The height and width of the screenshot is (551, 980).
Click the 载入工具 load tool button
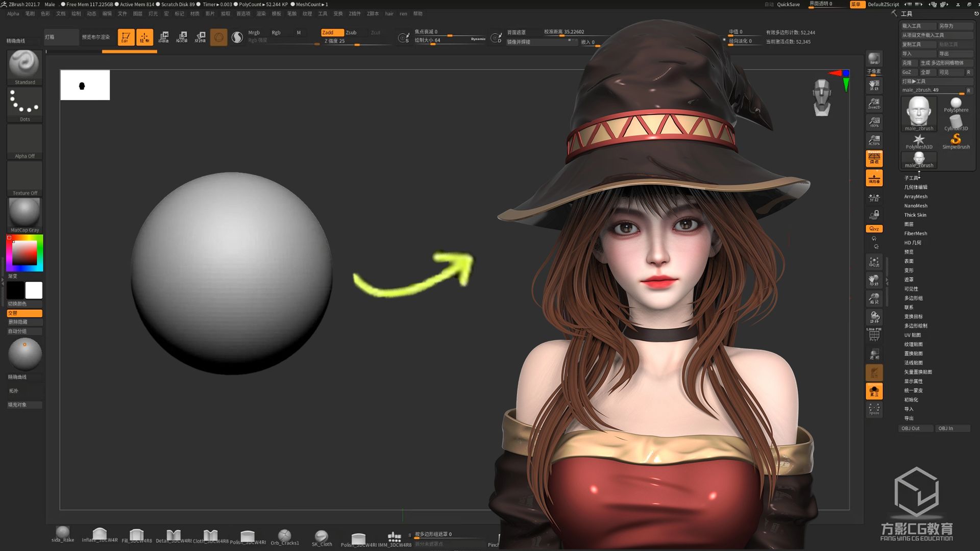918,26
